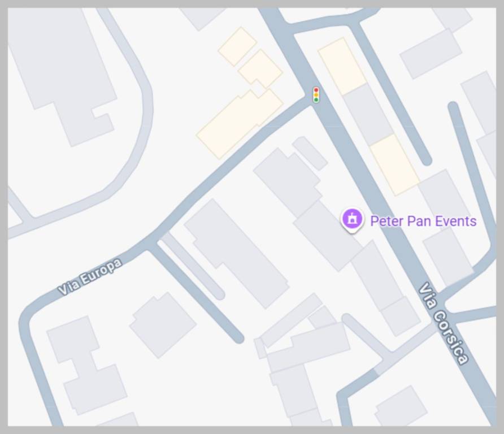504x434 pixels.
Task: Click the yellow building northeast of the traffic light
Action: tap(342, 66)
